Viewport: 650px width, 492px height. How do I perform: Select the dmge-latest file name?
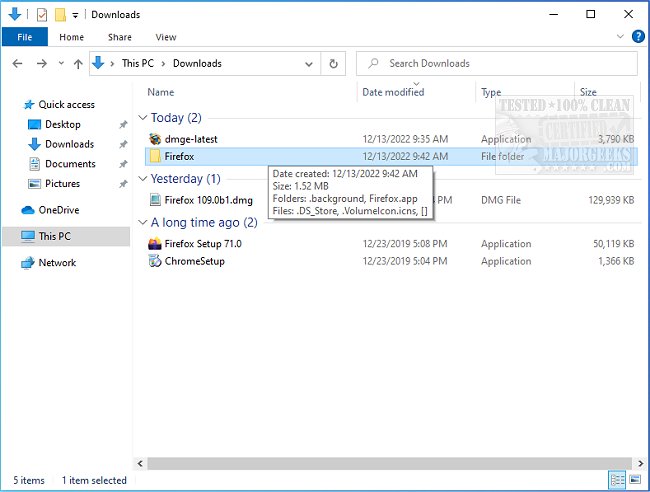coord(191,139)
